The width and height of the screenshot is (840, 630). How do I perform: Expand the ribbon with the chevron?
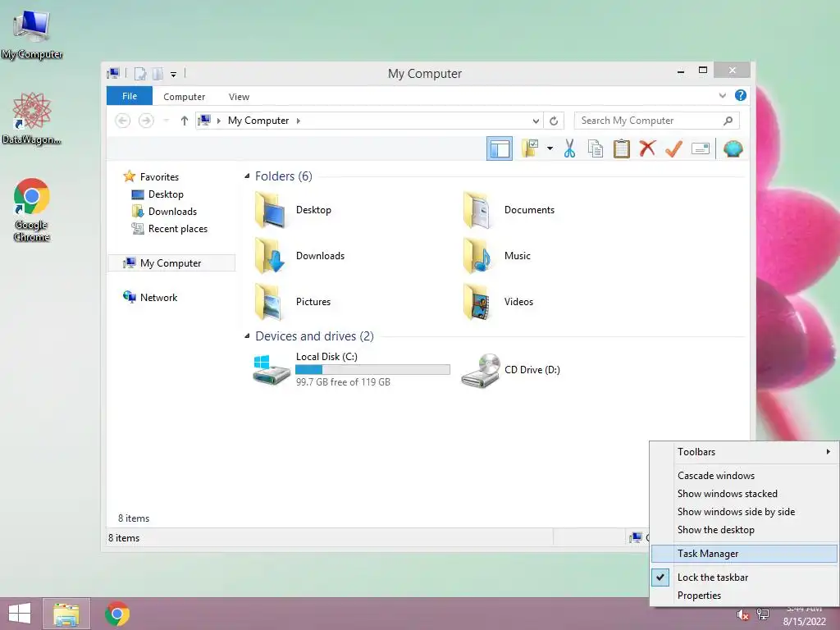point(722,95)
